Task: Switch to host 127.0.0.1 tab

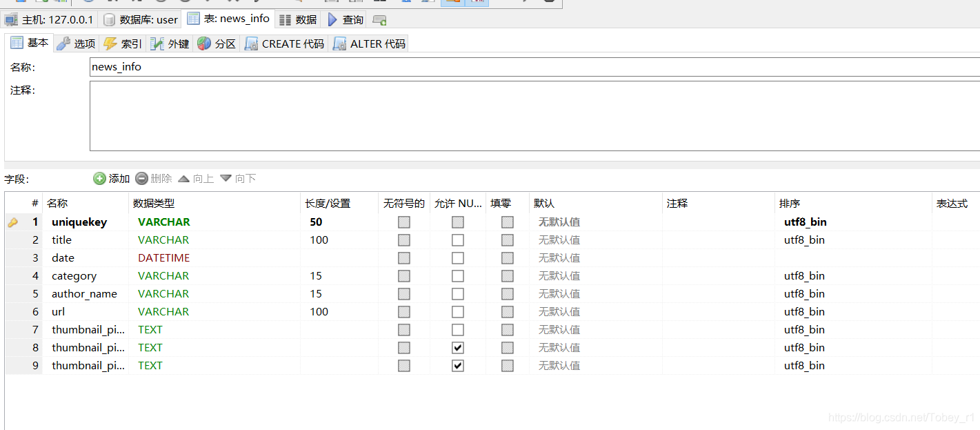Action: click(49, 19)
